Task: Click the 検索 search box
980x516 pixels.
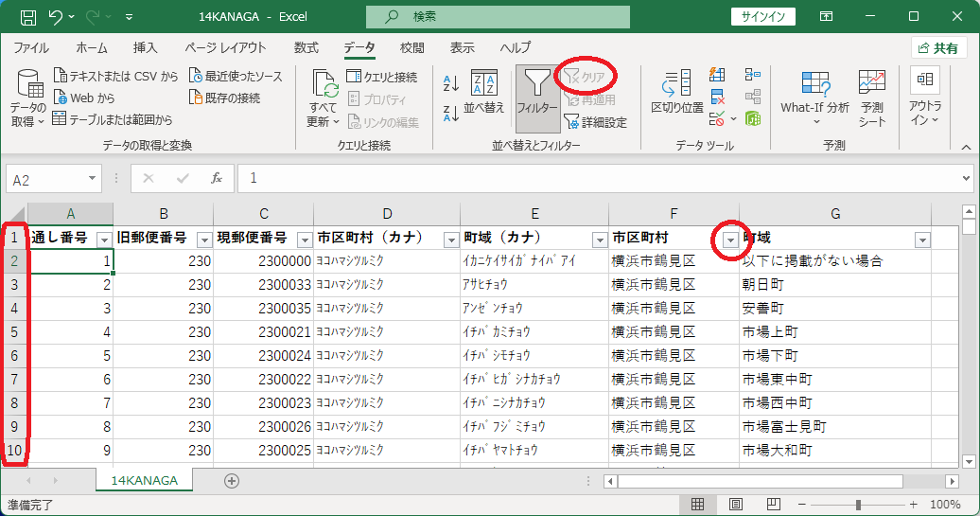Action: (x=498, y=17)
